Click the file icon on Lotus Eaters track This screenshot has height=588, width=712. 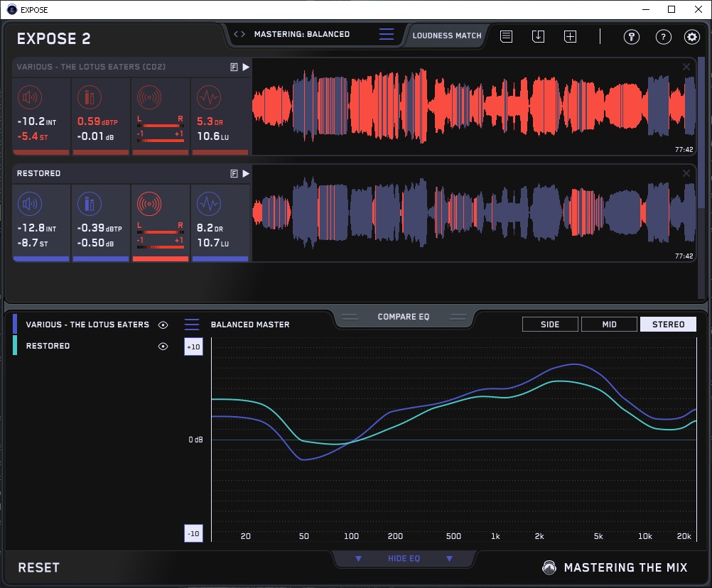[x=234, y=67]
